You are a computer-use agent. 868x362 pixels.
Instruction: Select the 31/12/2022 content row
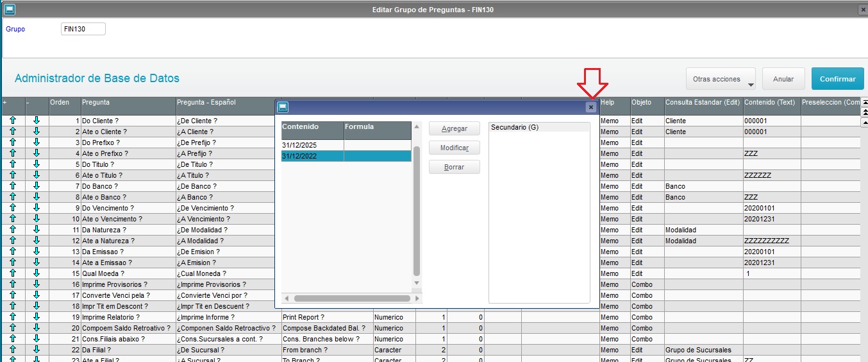(x=346, y=156)
